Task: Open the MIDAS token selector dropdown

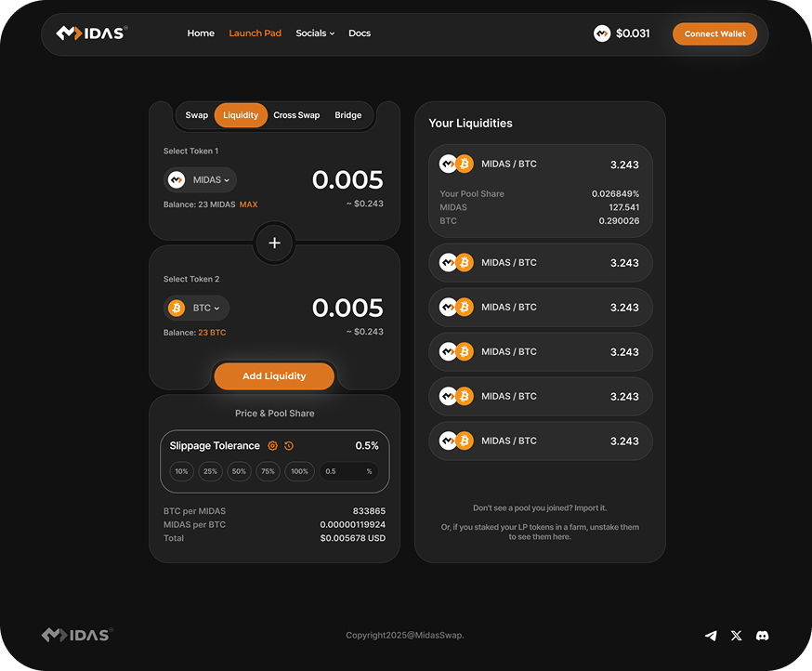Action: click(x=201, y=180)
